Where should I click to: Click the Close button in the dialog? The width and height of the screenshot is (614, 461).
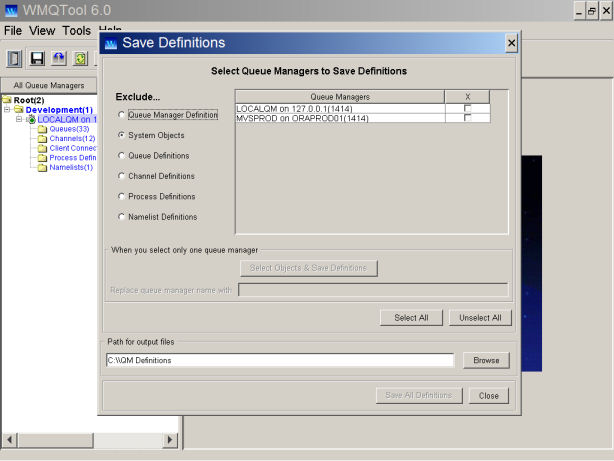pyautogui.click(x=489, y=396)
